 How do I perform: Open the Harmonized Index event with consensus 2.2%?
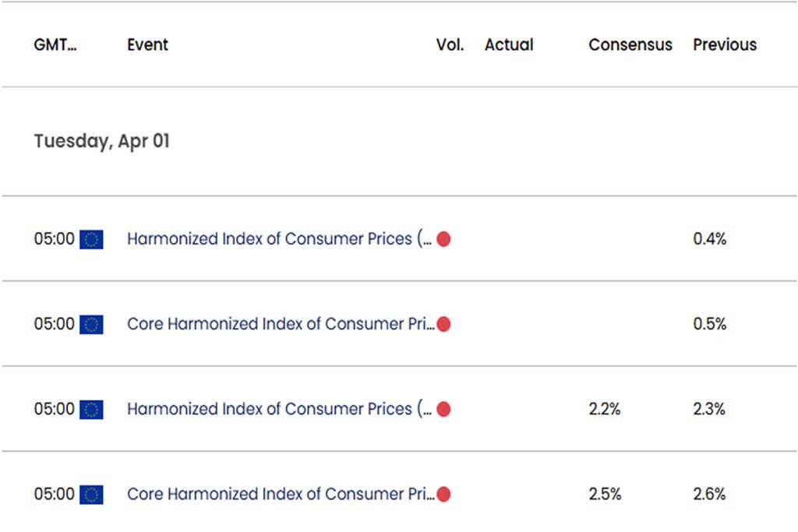point(280,408)
